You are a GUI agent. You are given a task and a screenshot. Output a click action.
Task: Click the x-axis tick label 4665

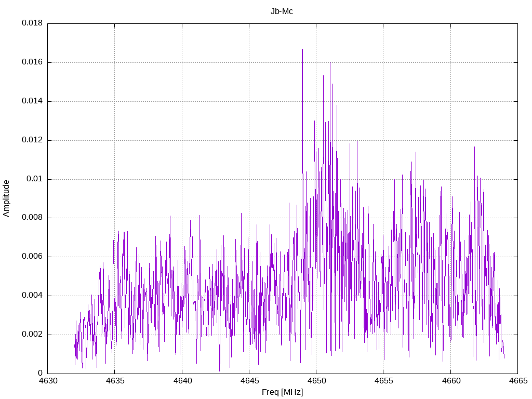pyautogui.click(x=518, y=381)
